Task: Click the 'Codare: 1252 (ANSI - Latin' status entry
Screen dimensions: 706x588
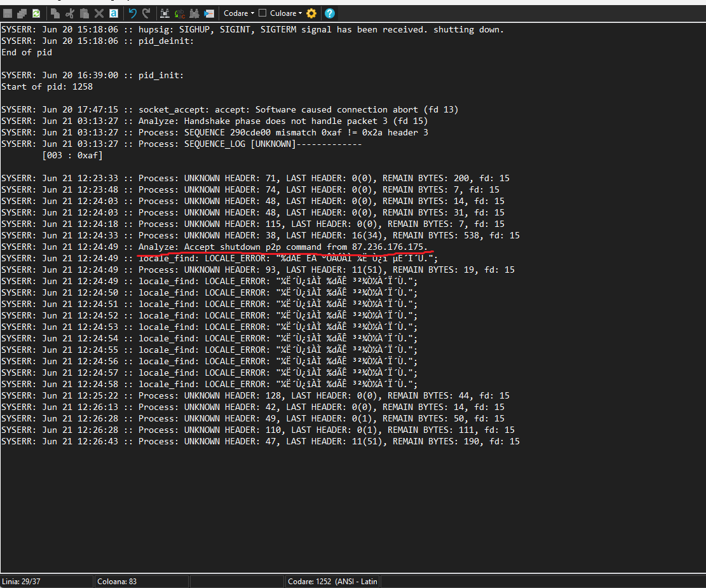Action: coord(332,581)
